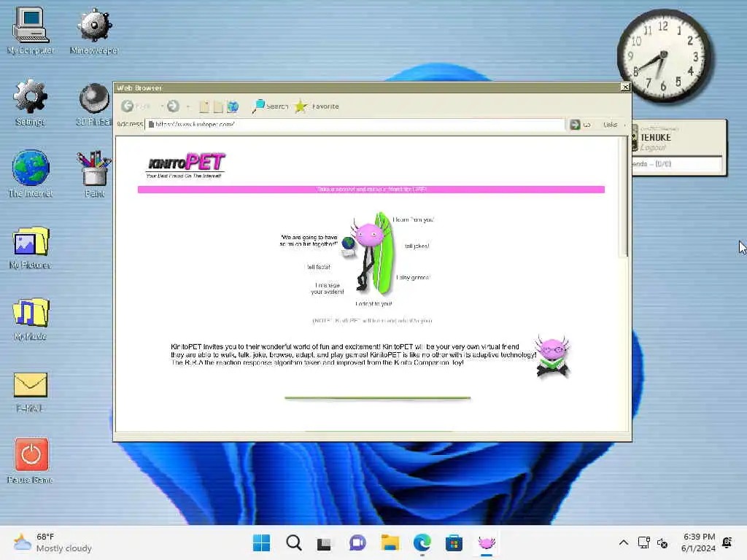Open File Explorer from taskbar
747x560 pixels.
click(x=390, y=542)
